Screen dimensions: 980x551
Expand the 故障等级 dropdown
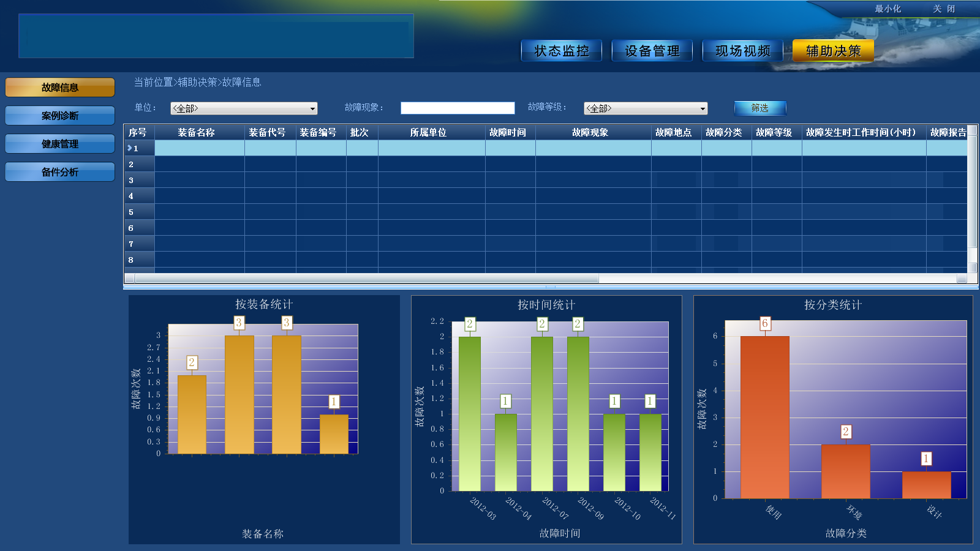pos(646,108)
